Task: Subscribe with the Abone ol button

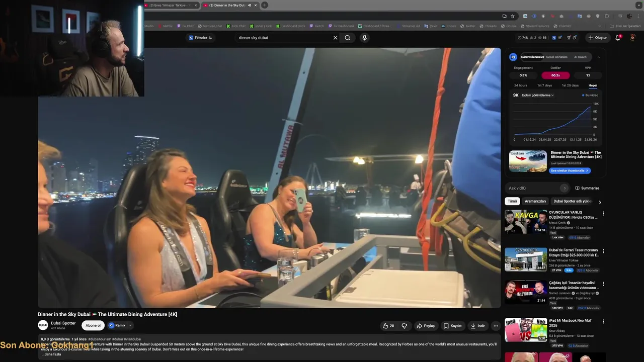Action: [x=93, y=325]
